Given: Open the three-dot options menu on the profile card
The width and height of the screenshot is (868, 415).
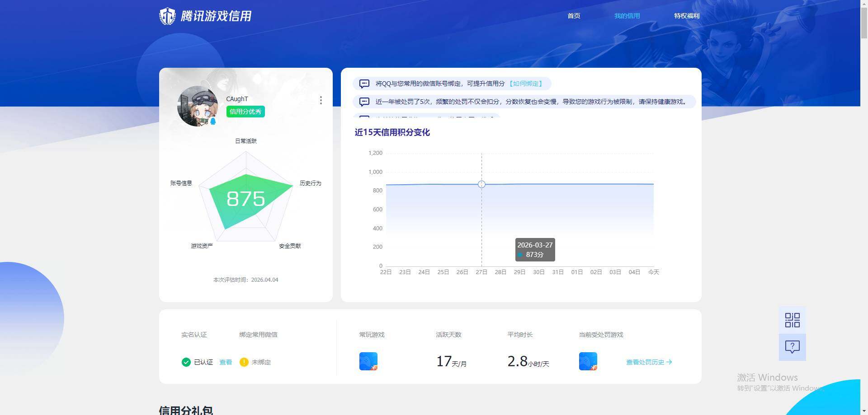Looking at the screenshot, I should coord(321,100).
